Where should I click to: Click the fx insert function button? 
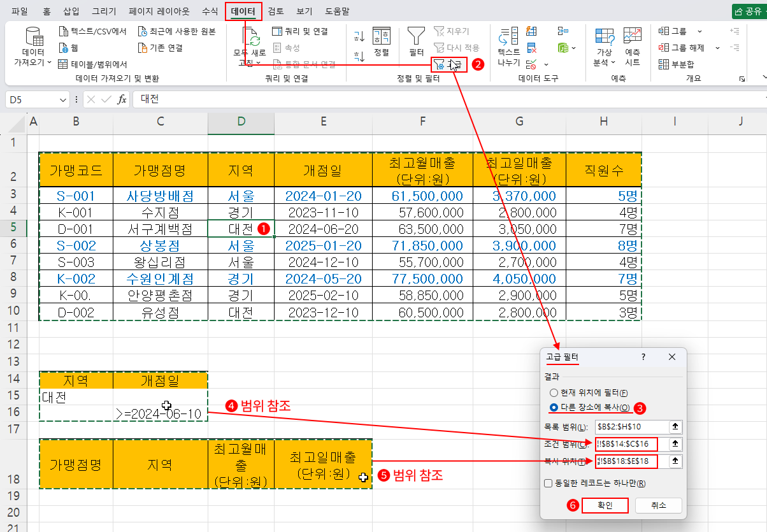tap(122, 99)
